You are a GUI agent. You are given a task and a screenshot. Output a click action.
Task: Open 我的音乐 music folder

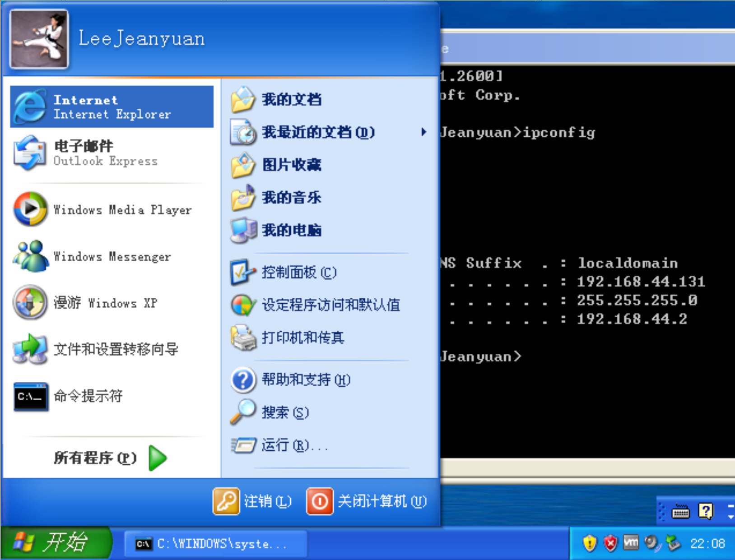(291, 197)
